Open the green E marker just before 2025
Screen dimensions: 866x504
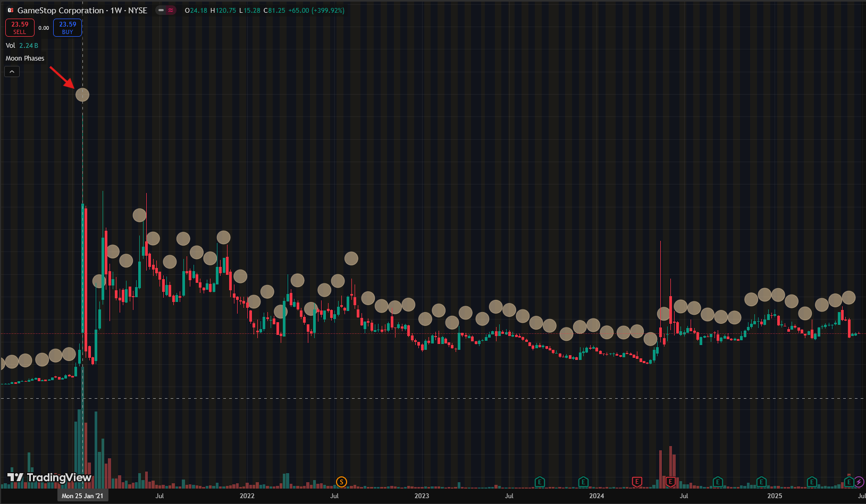pyautogui.click(x=761, y=482)
